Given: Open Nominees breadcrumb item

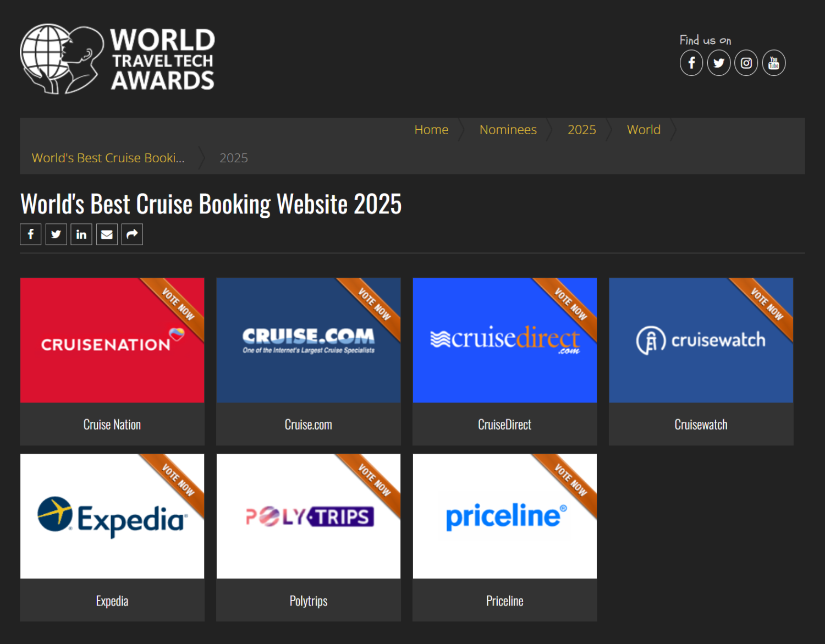Looking at the screenshot, I should click(508, 130).
